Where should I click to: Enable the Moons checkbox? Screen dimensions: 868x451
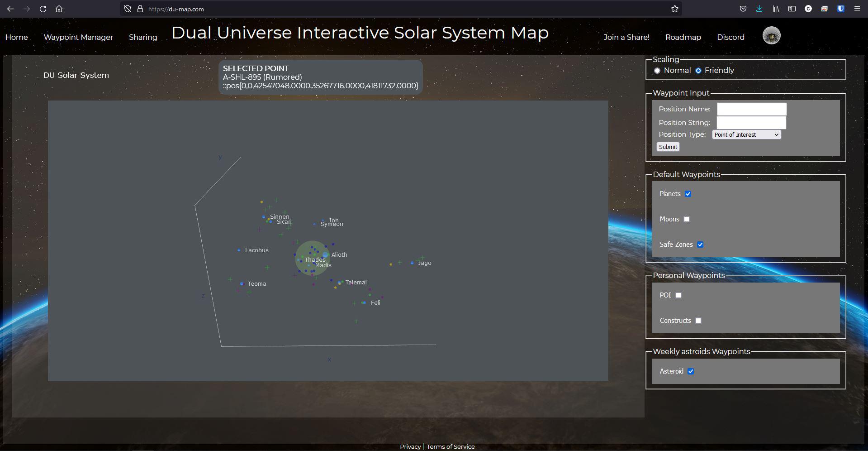(687, 219)
